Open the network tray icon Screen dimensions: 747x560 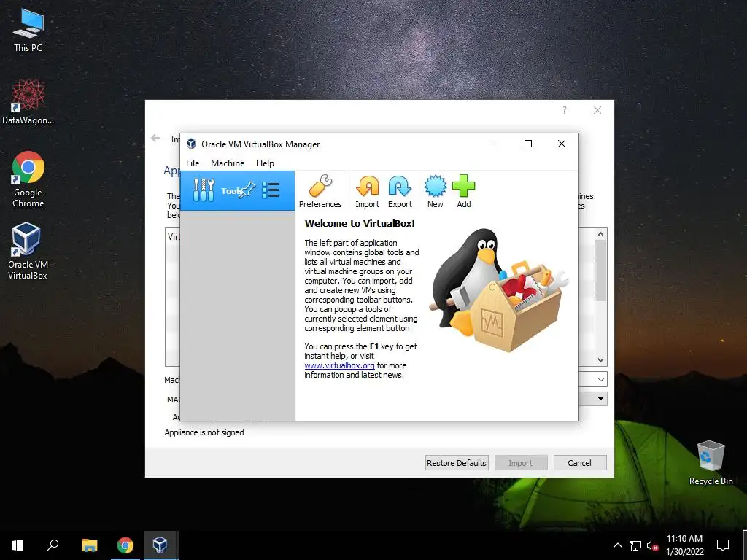(635, 545)
